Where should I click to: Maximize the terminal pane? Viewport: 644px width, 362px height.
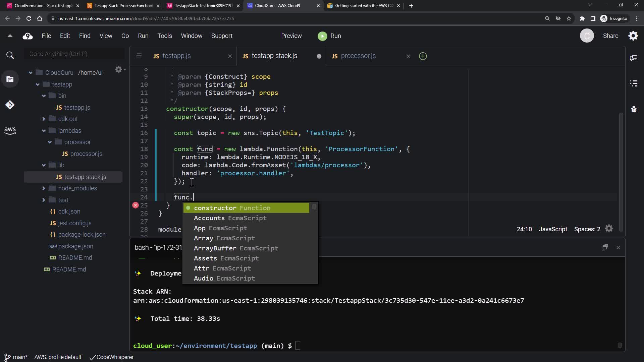pyautogui.click(x=604, y=248)
